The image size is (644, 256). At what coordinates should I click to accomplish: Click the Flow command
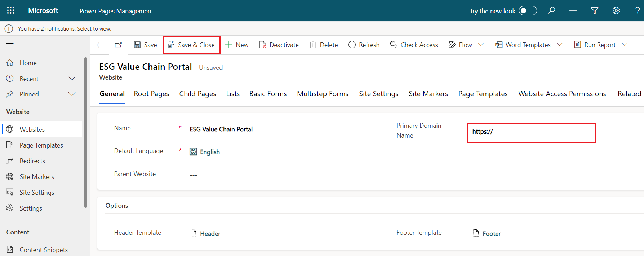460,45
